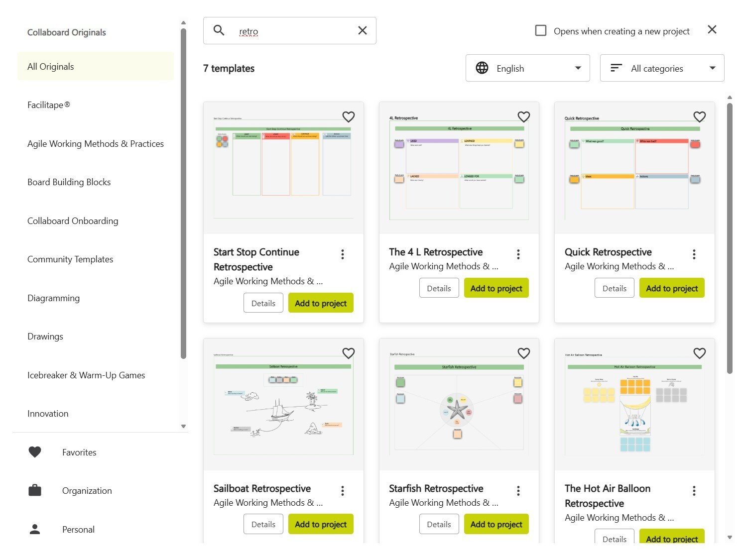Screen dimensions: 740x560
Task: Open Organization templates via the briefcase icon
Action: pos(34,490)
